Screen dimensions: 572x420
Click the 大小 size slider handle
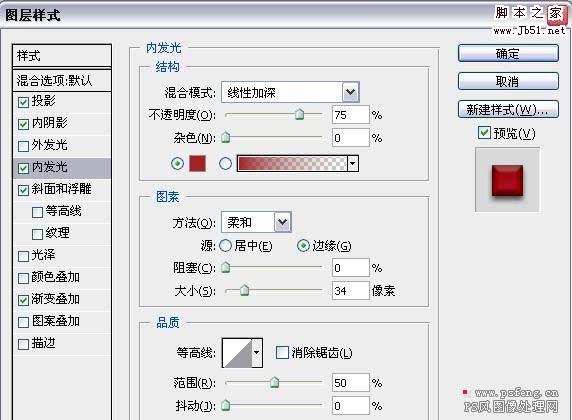(x=244, y=290)
